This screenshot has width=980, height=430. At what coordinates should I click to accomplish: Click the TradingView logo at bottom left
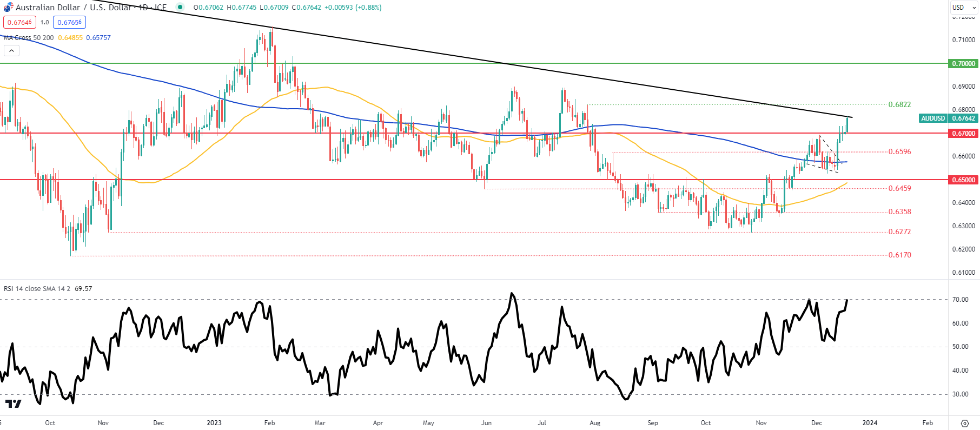pyautogui.click(x=14, y=404)
